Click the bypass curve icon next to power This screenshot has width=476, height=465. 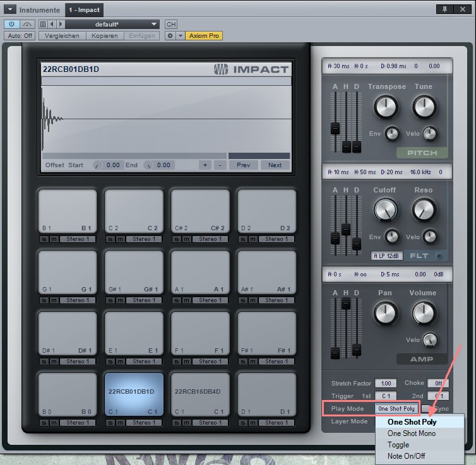coord(27,24)
